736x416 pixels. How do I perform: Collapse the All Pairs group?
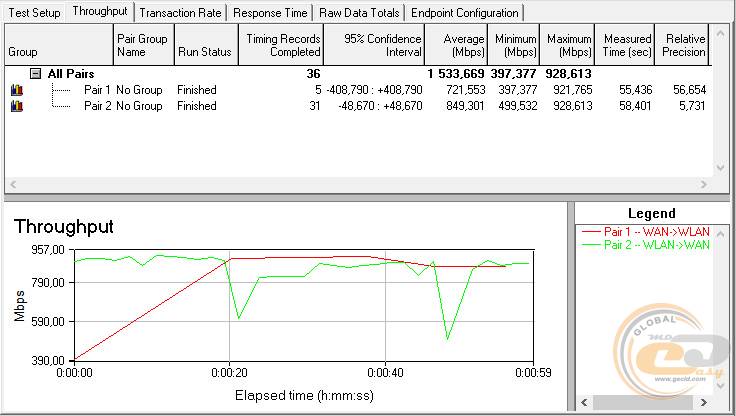point(36,74)
